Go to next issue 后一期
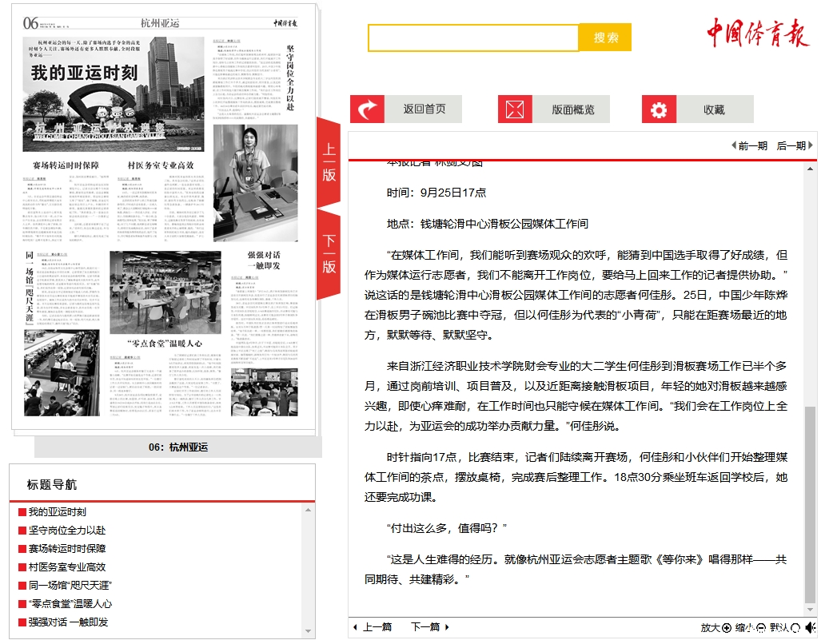833x644 pixels. coord(795,145)
